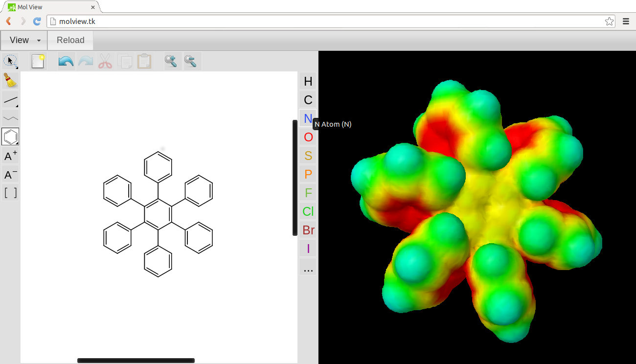Click the negative charge A− tool
Viewport: 636px width, 364px height.
pos(10,174)
